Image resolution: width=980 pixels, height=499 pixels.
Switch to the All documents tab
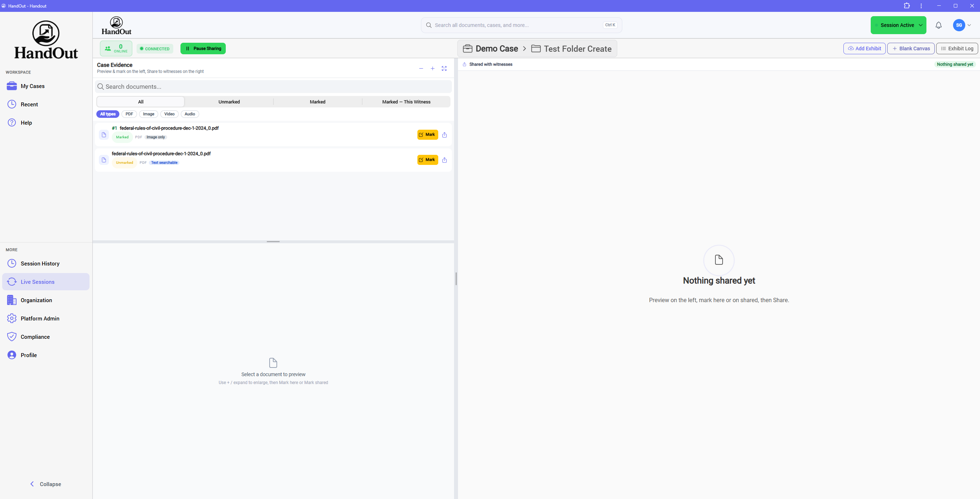coord(141,101)
